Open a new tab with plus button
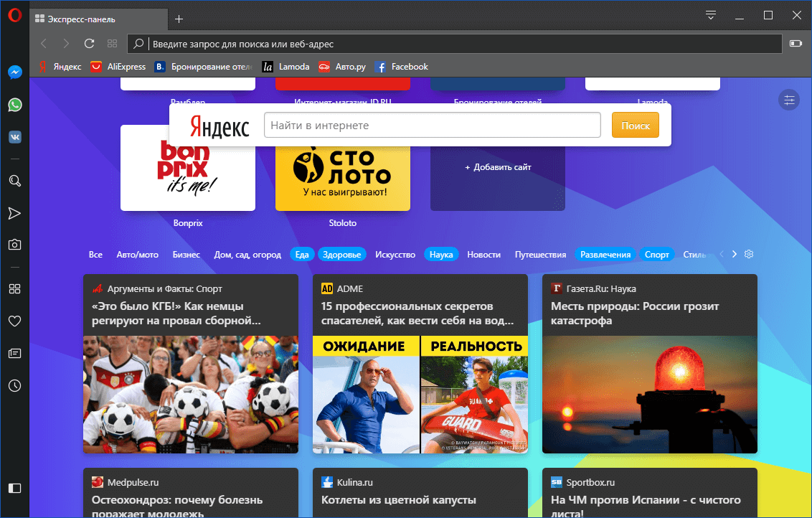This screenshot has height=518, width=812. 179,19
